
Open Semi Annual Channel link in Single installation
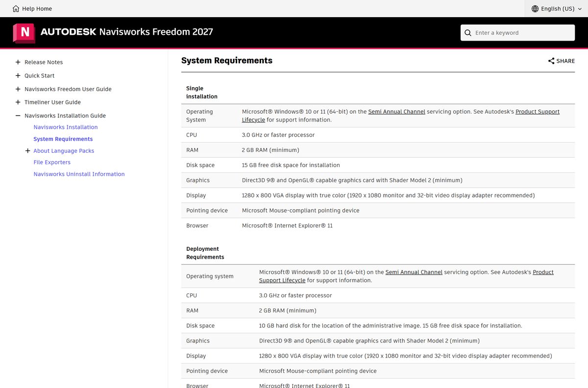coord(397,112)
